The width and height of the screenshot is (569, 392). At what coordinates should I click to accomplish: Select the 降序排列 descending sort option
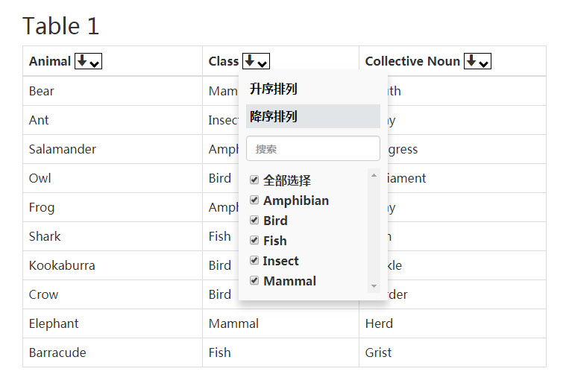pyautogui.click(x=274, y=116)
